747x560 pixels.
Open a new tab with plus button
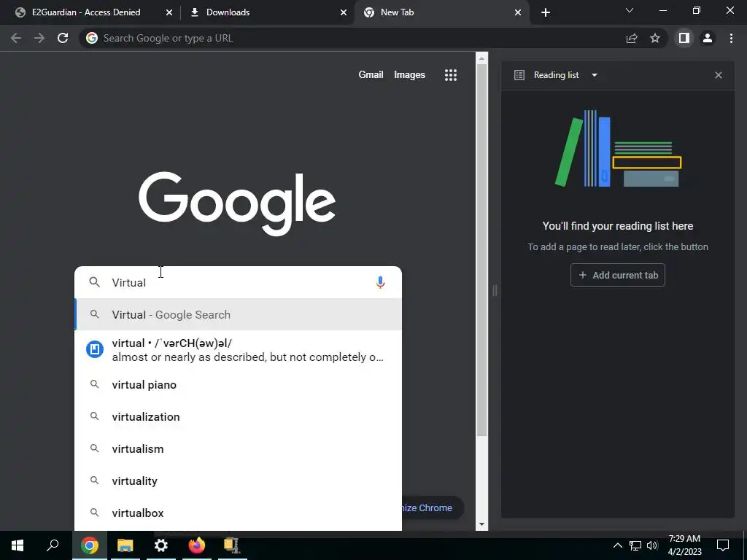(x=546, y=12)
